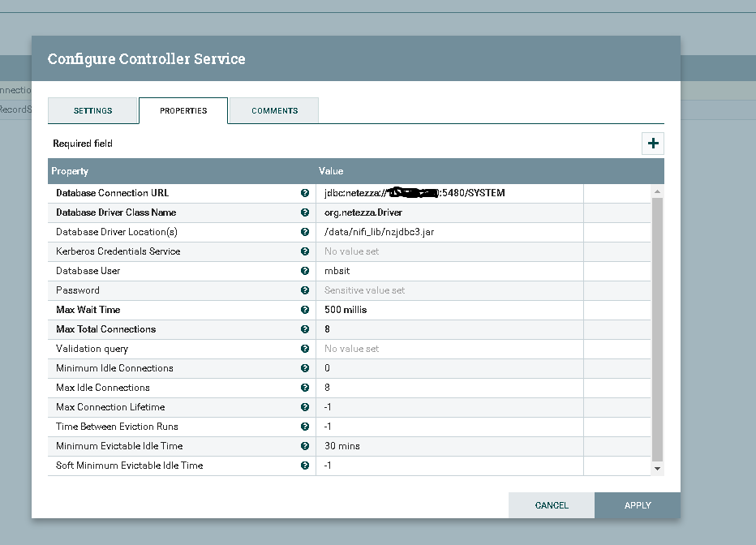
Task: Open help tooltip for Kerberos Credentials Service
Action: [x=305, y=251]
